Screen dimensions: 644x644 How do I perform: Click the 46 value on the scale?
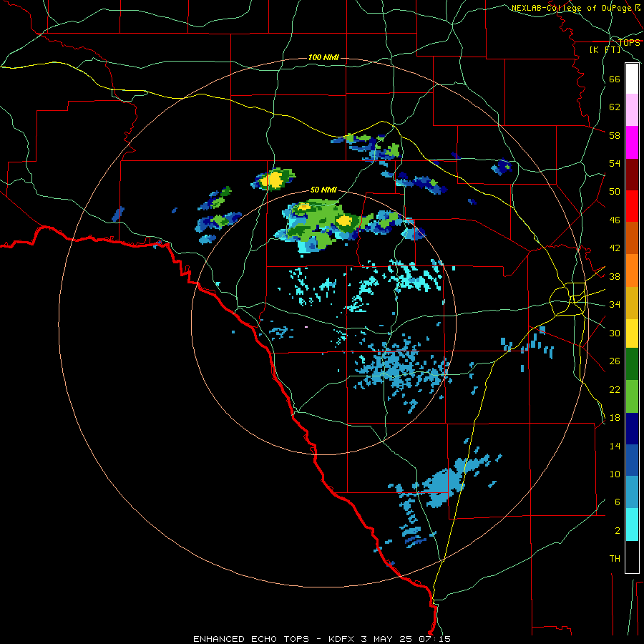[615, 220]
